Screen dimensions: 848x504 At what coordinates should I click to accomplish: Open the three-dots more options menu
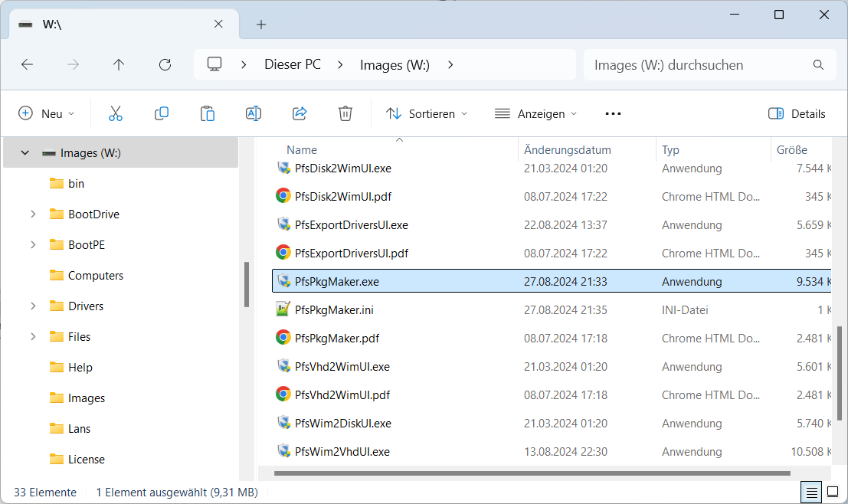(x=613, y=113)
